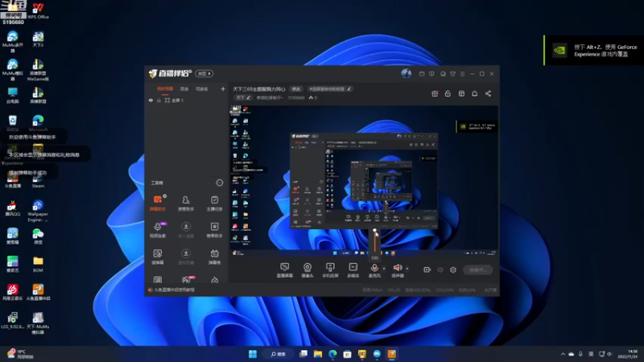Click the gift box icon with red dot

(x=435, y=93)
